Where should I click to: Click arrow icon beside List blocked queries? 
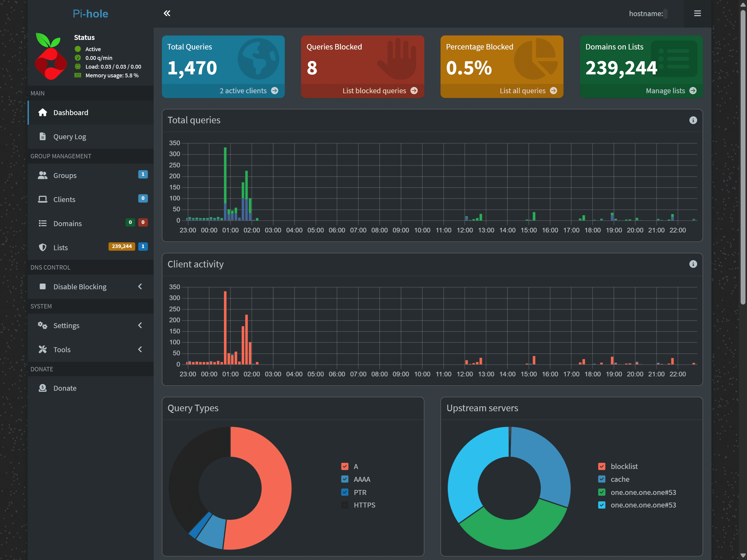[414, 91]
